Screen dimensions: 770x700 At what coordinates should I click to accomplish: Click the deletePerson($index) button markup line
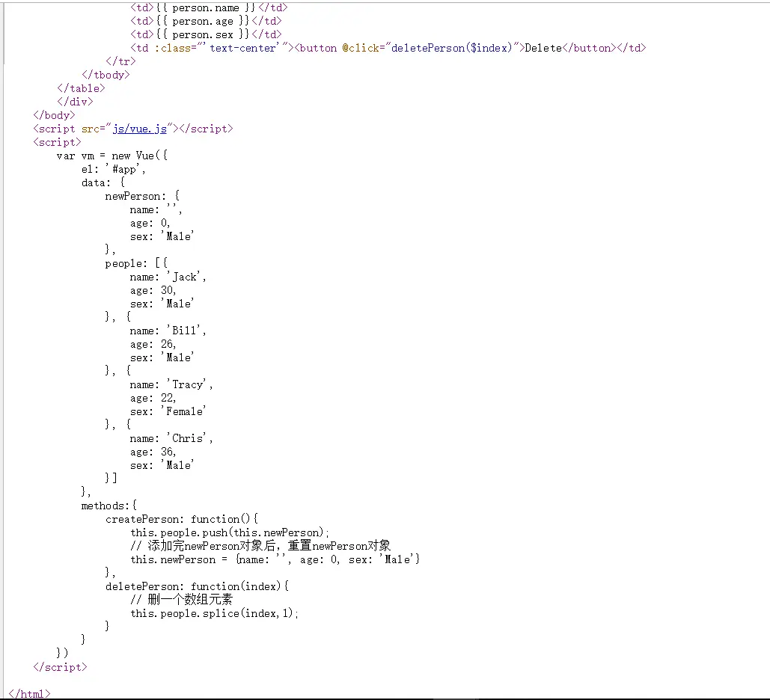point(388,48)
